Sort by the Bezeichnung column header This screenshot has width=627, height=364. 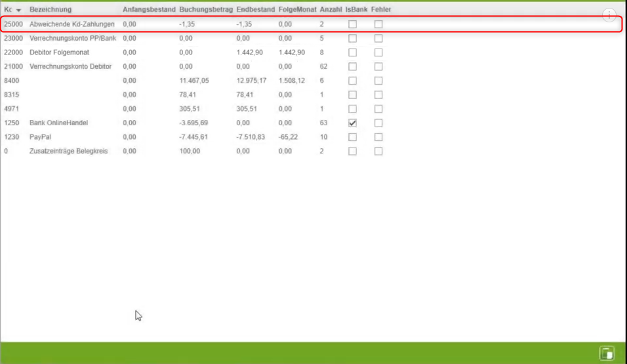(51, 10)
